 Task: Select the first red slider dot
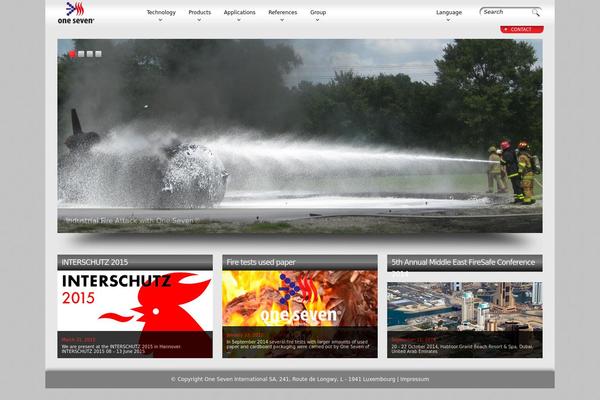tap(72, 54)
